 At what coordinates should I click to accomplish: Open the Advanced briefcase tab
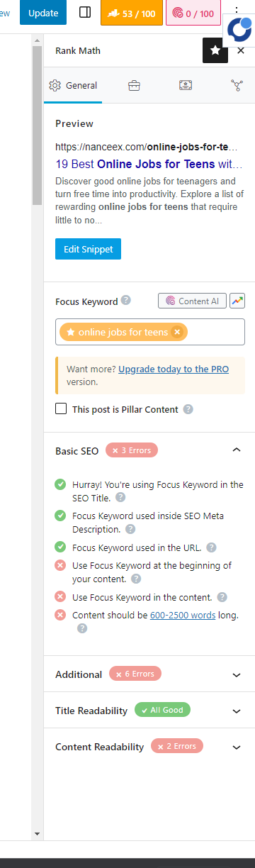[134, 86]
